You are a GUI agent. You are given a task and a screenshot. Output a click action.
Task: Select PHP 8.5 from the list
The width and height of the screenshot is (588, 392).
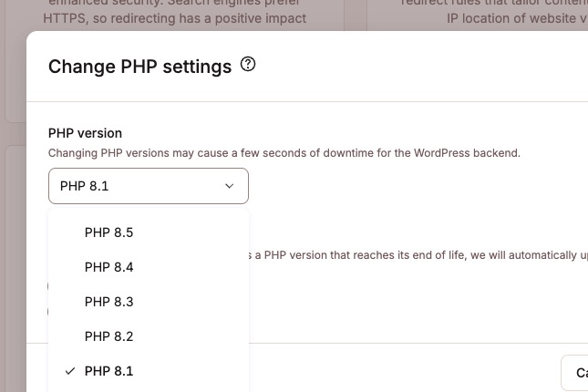[x=109, y=232]
